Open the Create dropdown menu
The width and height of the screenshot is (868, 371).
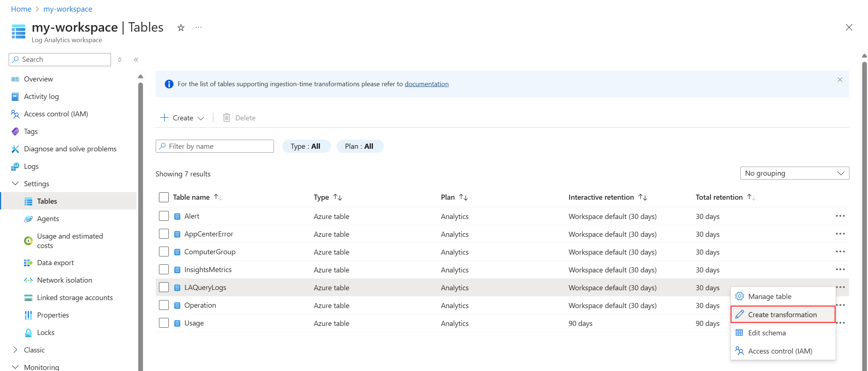pos(182,117)
